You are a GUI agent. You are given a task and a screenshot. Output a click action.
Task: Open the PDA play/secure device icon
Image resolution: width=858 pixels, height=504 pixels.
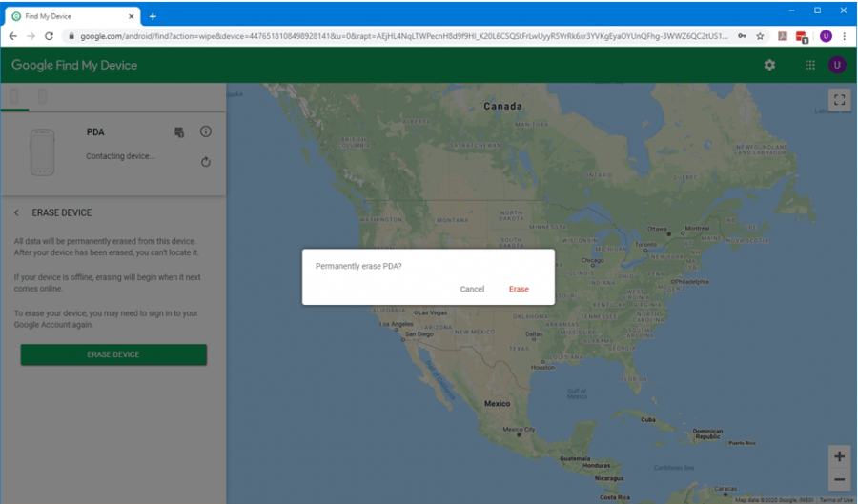pyautogui.click(x=179, y=132)
